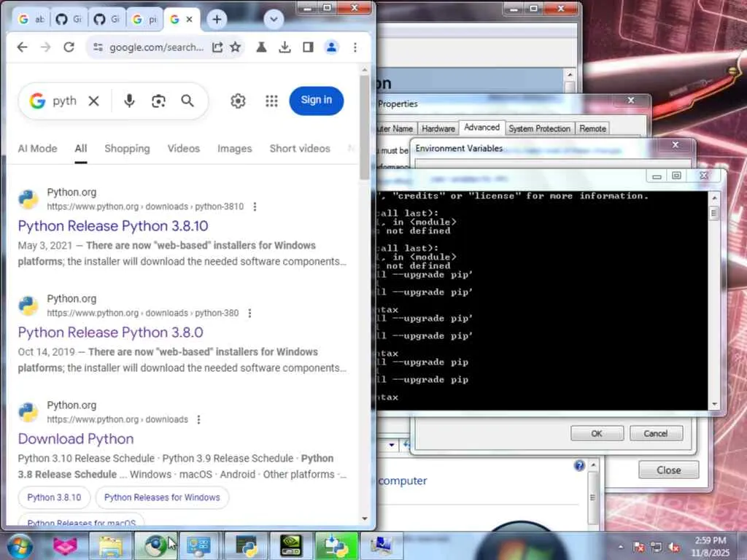Open a new Chrome tab
The height and width of the screenshot is (560, 747).
[217, 20]
